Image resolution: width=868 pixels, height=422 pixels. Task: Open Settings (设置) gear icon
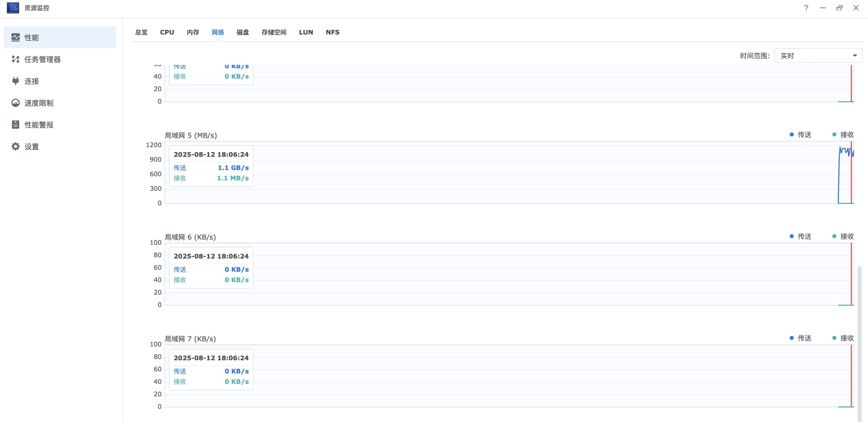point(16,147)
